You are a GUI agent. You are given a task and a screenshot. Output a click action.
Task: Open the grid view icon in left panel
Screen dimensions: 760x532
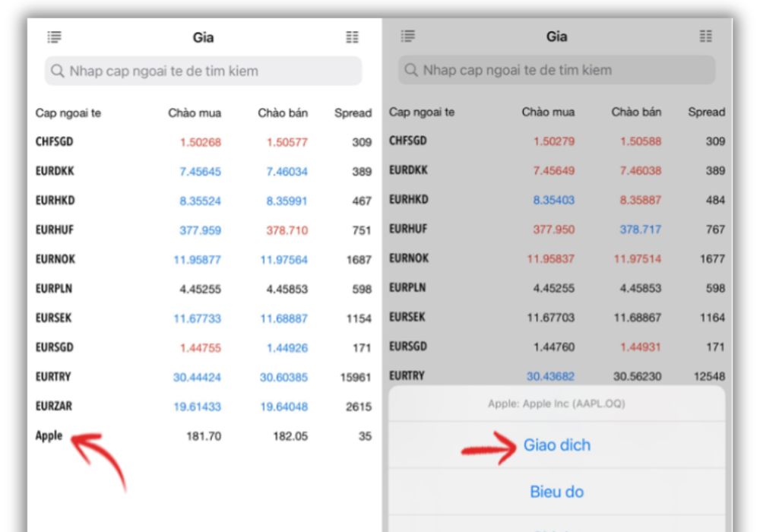pos(353,36)
